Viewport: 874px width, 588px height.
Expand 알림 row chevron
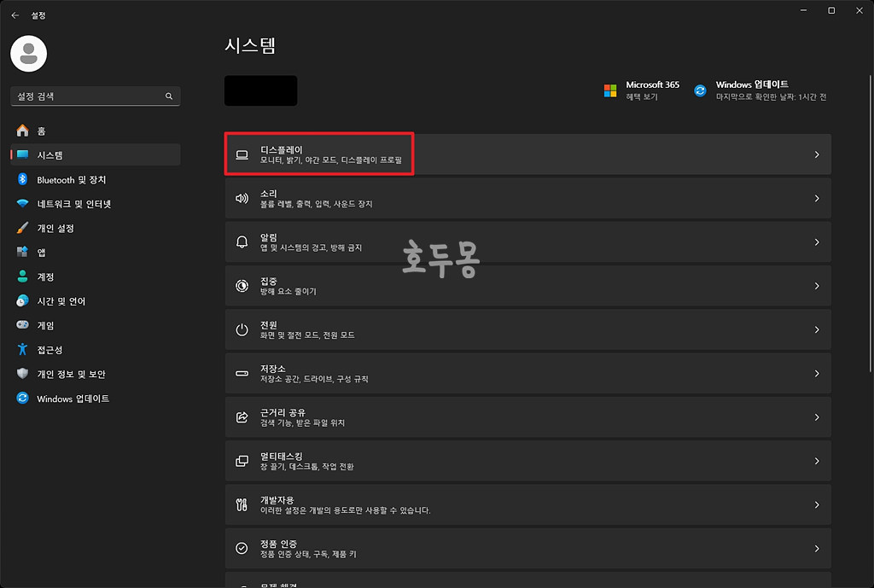pyautogui.click(x=817, y=242)
